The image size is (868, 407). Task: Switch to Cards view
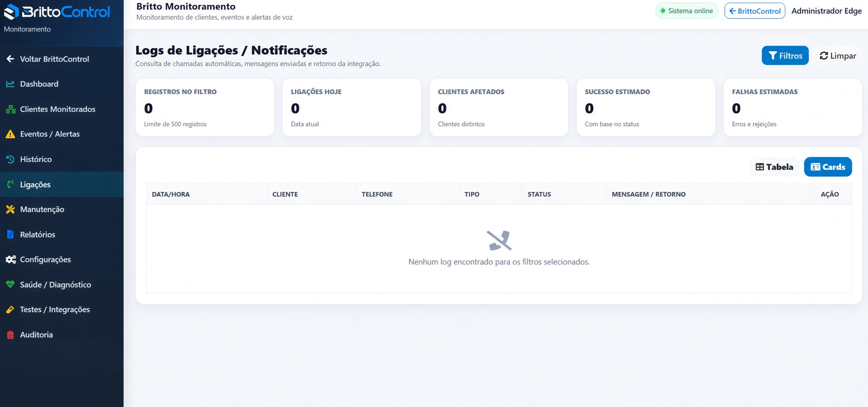click(828, 167)
